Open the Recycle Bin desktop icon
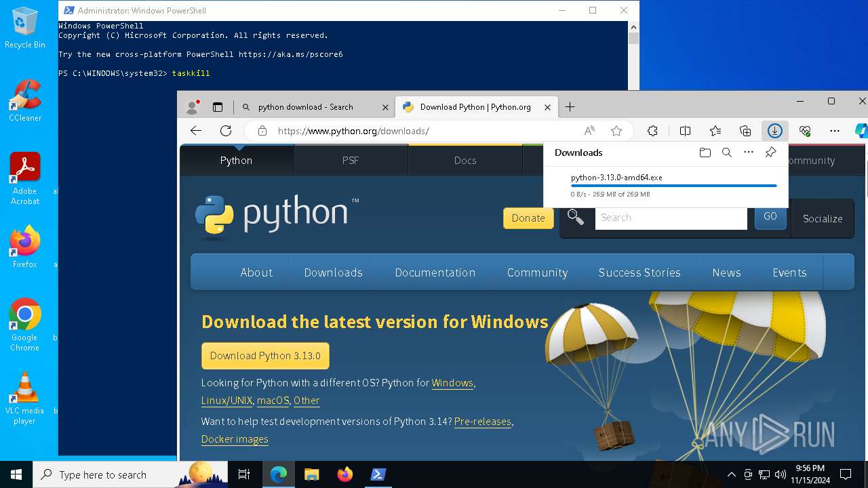The height and width of the screenshot is (488, 868). tap(25, 28)
